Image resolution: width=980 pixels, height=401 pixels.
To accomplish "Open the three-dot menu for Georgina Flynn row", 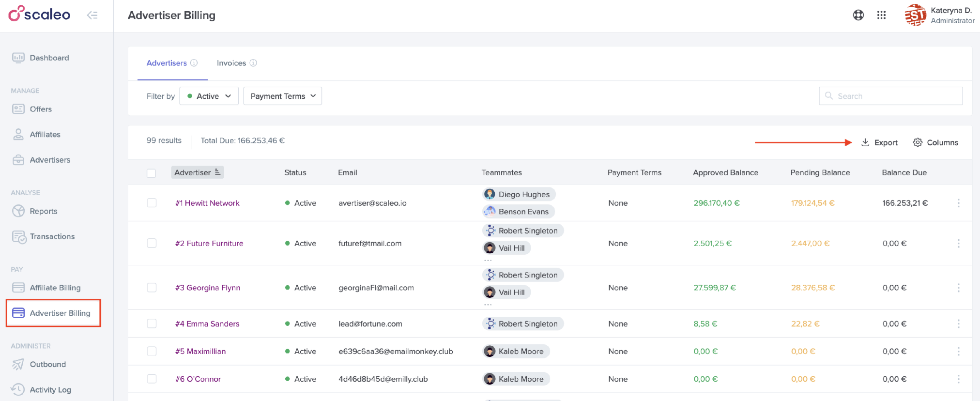I will (x=958, y=288).
